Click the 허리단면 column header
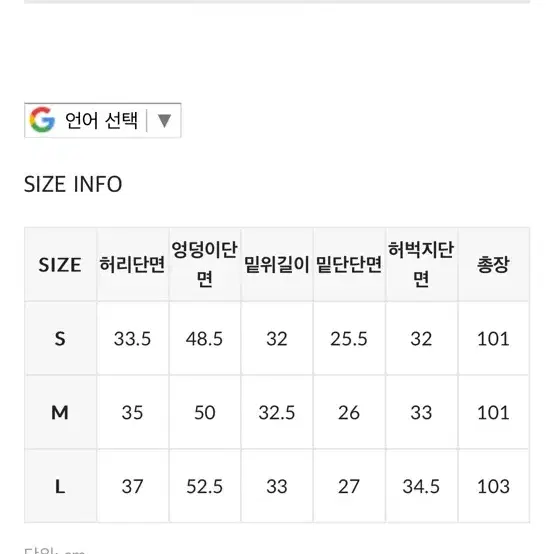Screen dimensions: 554x554 click(132, 265)
